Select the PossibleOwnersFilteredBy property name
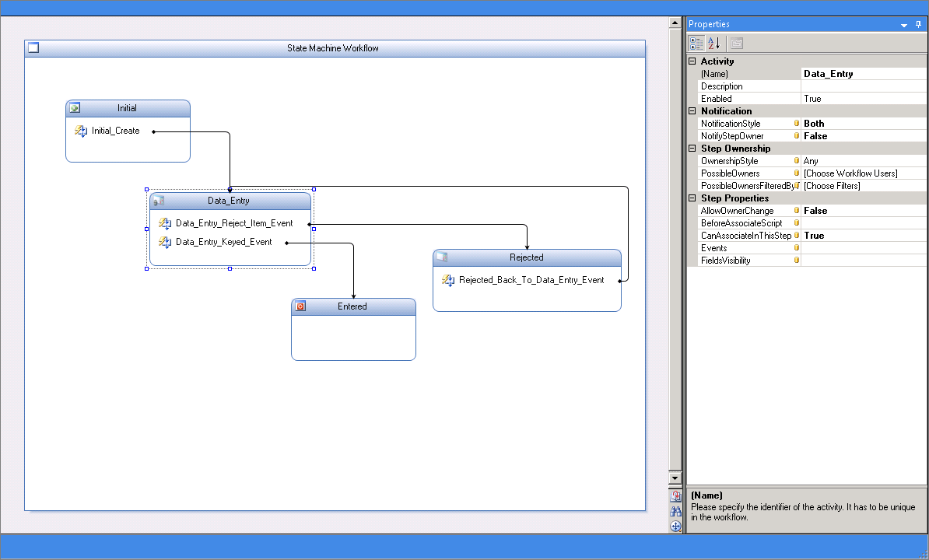Image resolution: width=929 pixels, height=560 pixels. pos(747,186)
